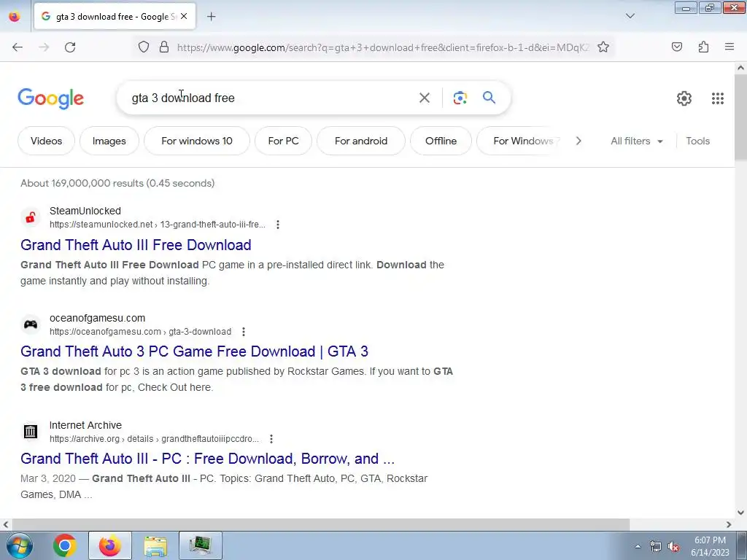The width and height of the screenshot is (747, 560).
Task: Open the Extensions puzzle icon
Action: [x=703, y=47]
